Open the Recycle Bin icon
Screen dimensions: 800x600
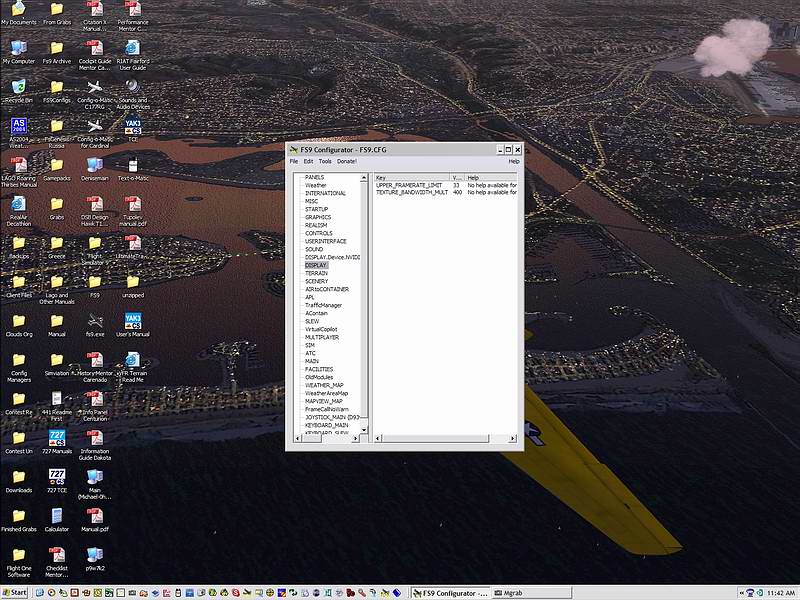18,88
